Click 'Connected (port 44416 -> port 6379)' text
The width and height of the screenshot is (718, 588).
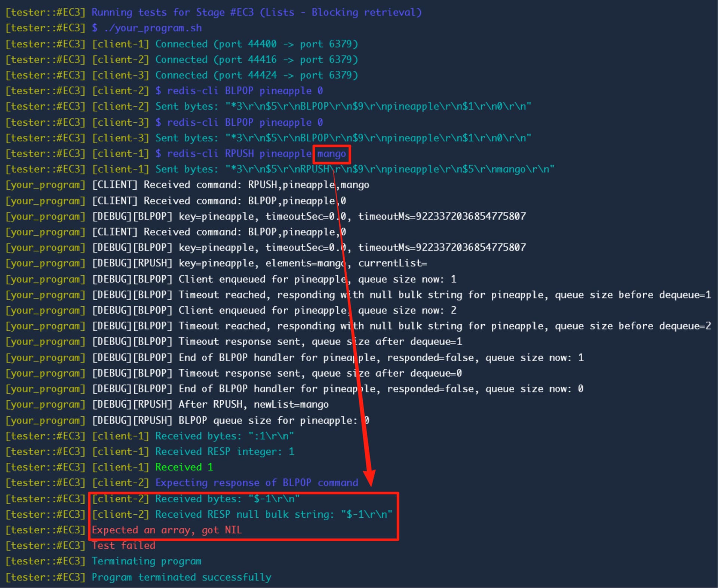(257, 59)
